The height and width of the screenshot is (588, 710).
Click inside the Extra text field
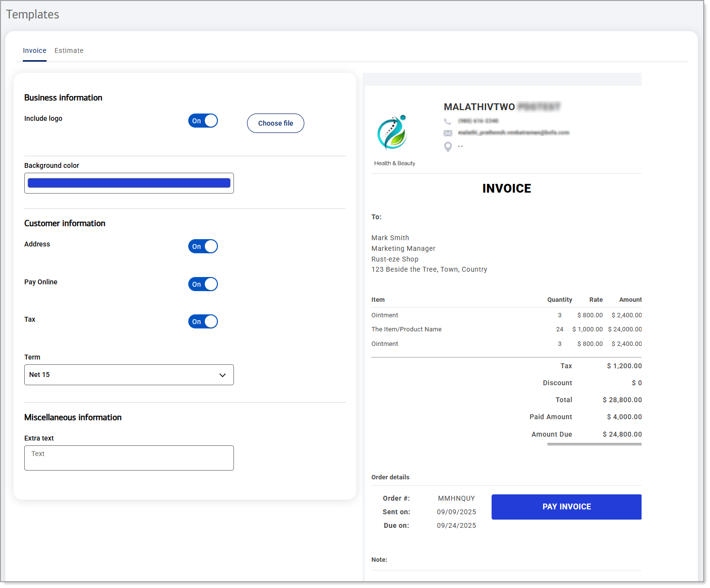129,457
